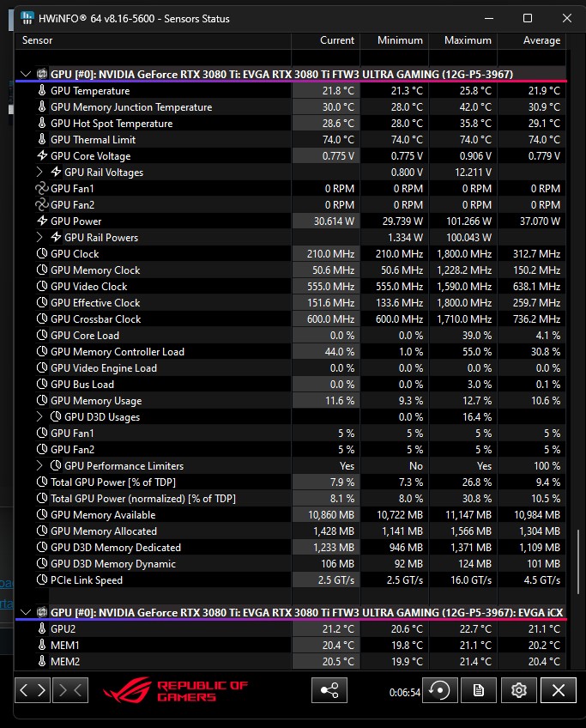Click the 0:06:54 elapsed time display
This screenshot has width=586, height=728.
(x=405, y=692)
